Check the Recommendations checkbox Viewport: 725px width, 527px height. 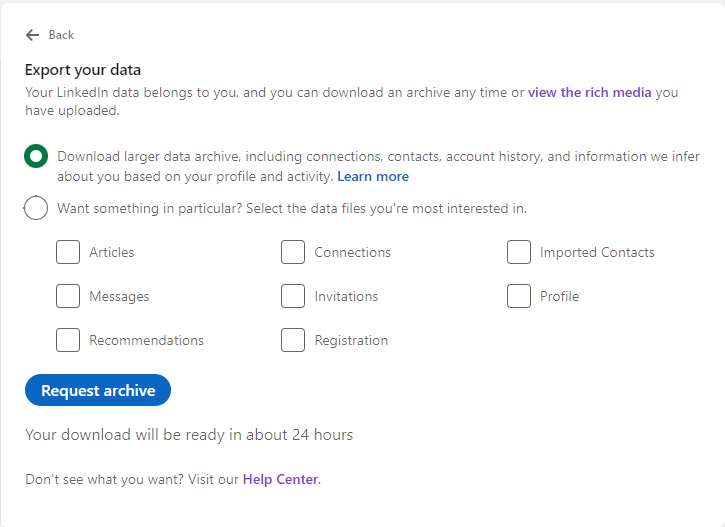point(68,340)
